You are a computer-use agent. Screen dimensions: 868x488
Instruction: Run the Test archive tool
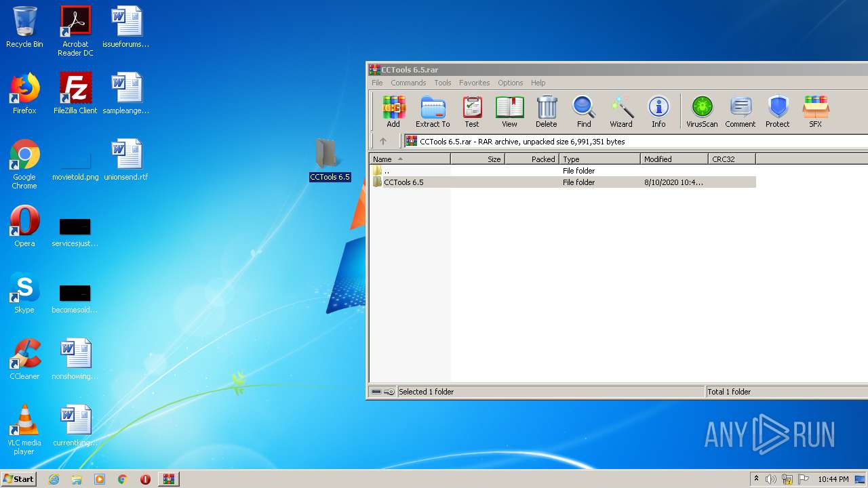tap(472, 112)
